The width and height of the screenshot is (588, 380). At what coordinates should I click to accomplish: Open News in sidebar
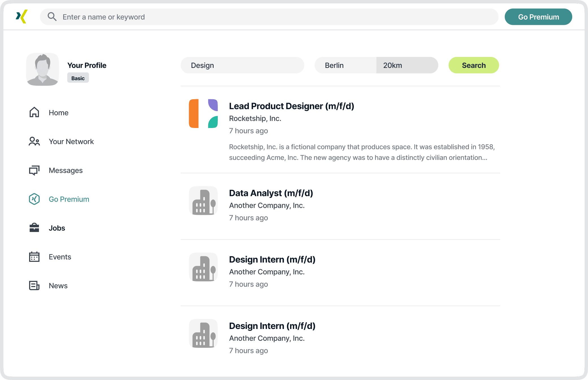[58, 286]
